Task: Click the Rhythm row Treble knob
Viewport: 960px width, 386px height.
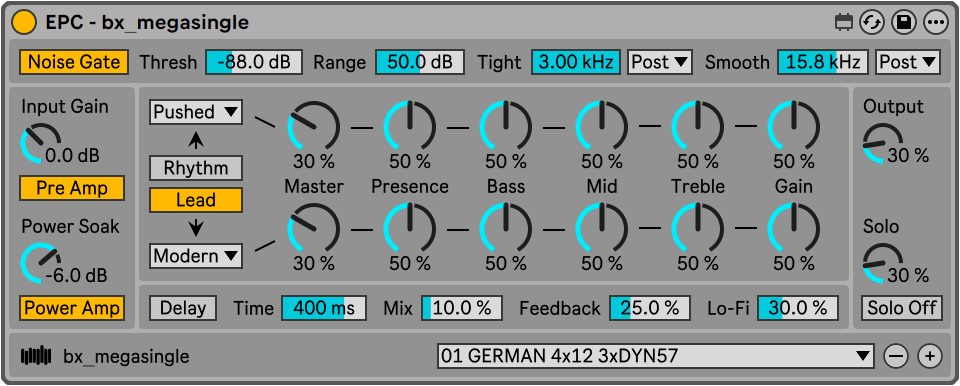Action: click(x=698, y=126)
